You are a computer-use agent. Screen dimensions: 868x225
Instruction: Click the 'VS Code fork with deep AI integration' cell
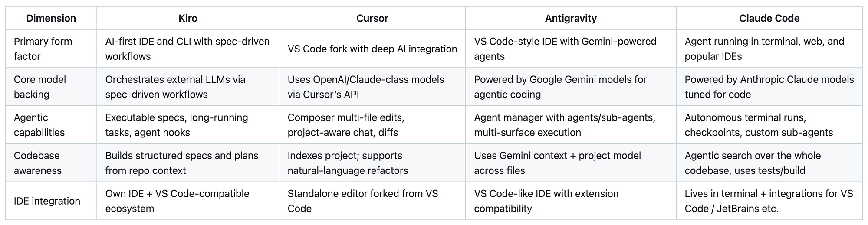tap(372, 49)
